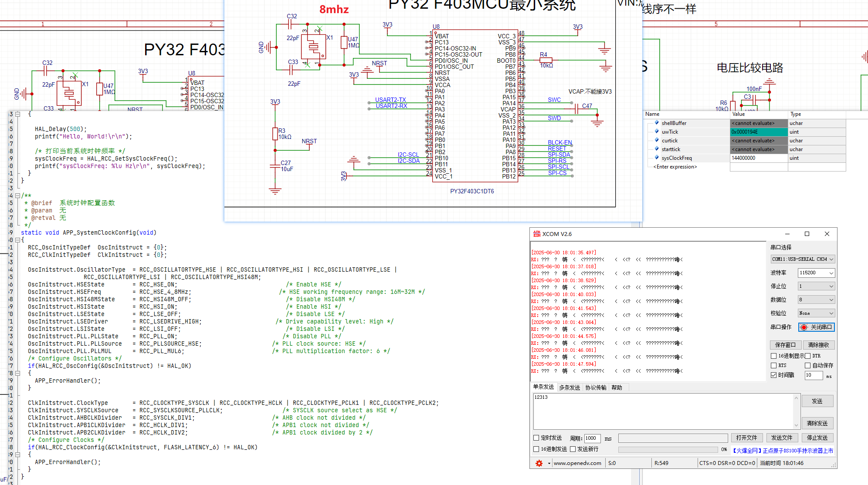Enable the 自动保存 auto-save checkbox

tap(807, 366)
